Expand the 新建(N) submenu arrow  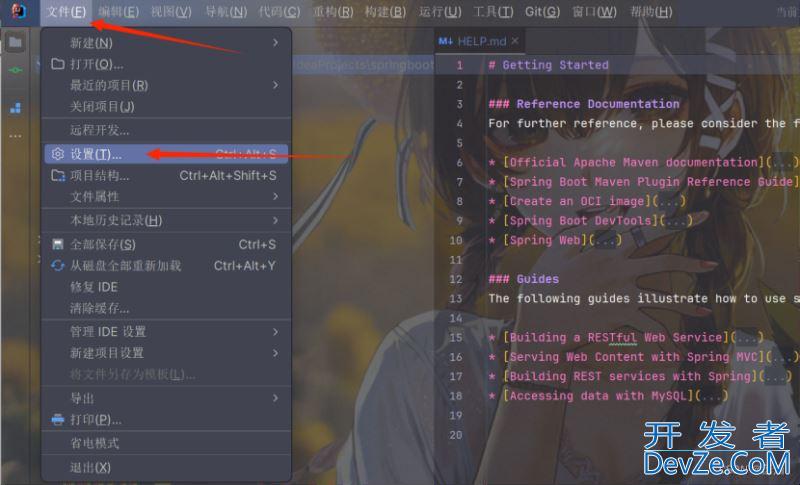[x=276, y=42]
